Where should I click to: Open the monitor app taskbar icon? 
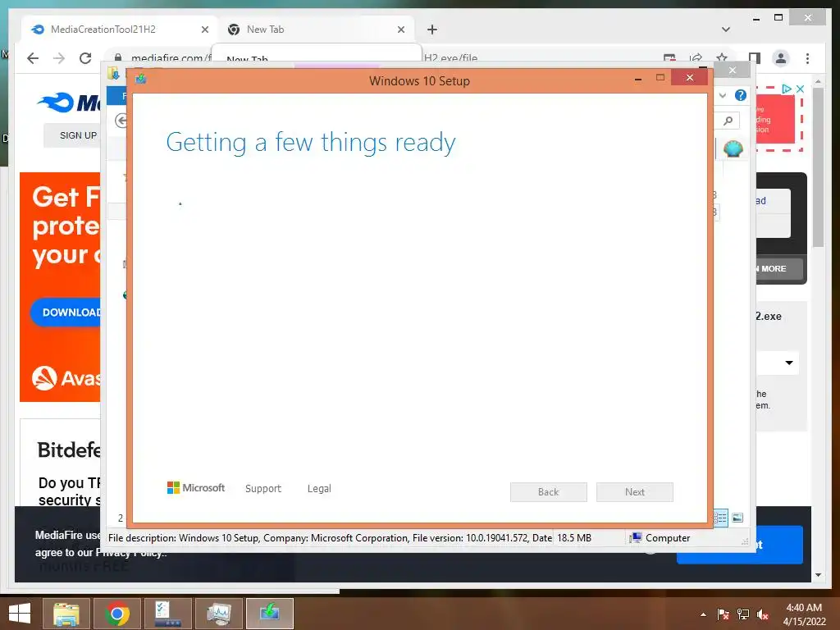(x=219, y=614)
